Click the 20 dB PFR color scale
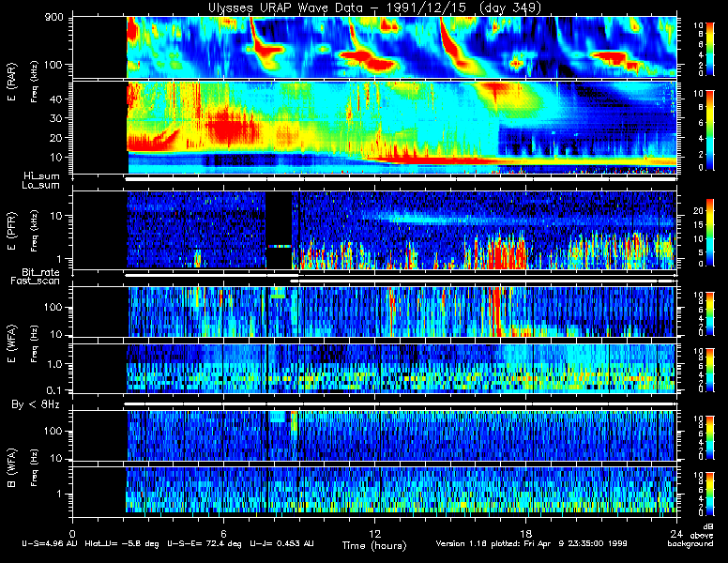The height and width of the screenshot is (563, 728). (x=709, y=233)
